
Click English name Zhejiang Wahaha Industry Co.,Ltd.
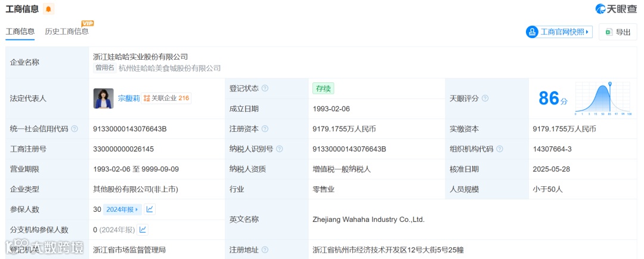pos(369,220)
